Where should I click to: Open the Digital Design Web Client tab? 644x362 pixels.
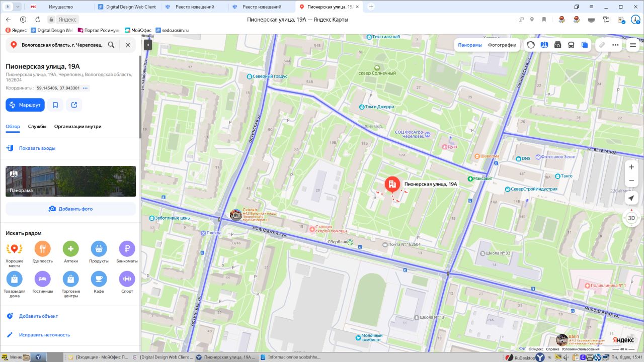point(127,7)
